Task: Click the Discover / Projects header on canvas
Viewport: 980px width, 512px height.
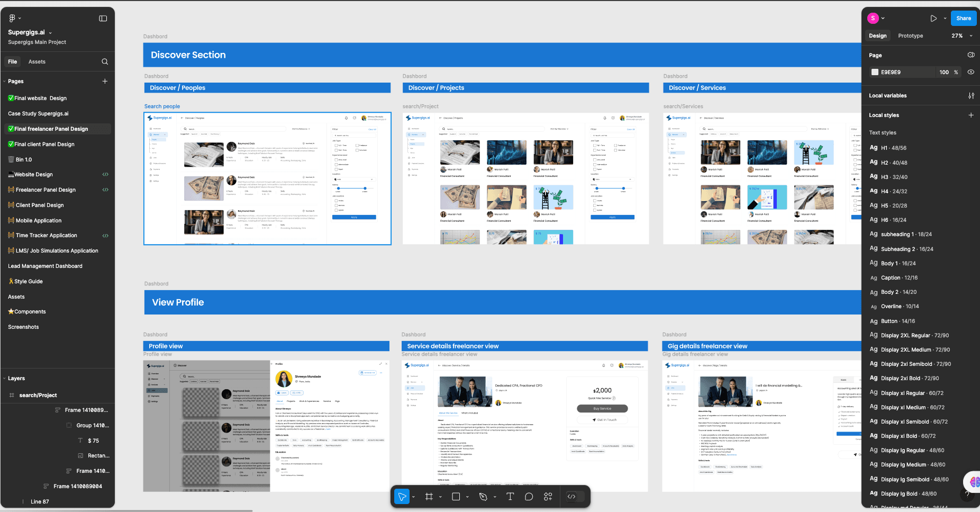Action: [x=525, y=88]
